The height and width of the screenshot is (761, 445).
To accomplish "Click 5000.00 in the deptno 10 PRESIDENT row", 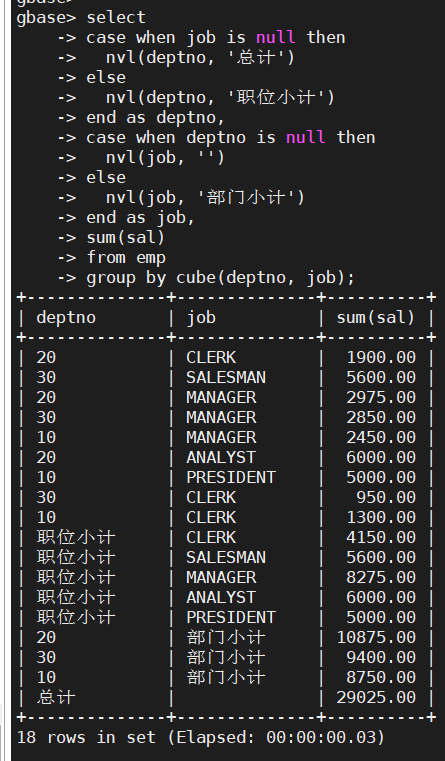I will 381,477.
